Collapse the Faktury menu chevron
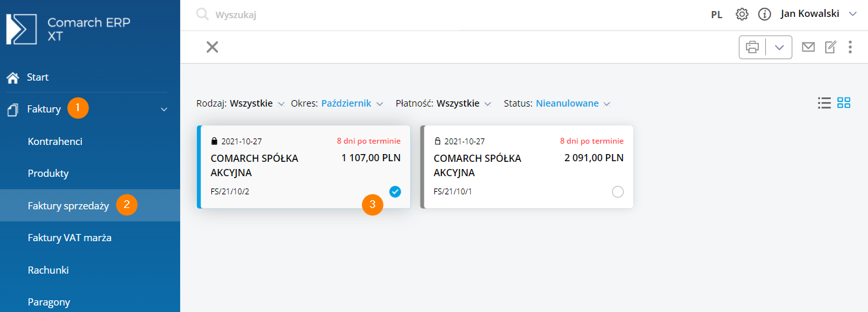This screenshot has height=312, width=868. pyautogui.click(x=164, y=110)
